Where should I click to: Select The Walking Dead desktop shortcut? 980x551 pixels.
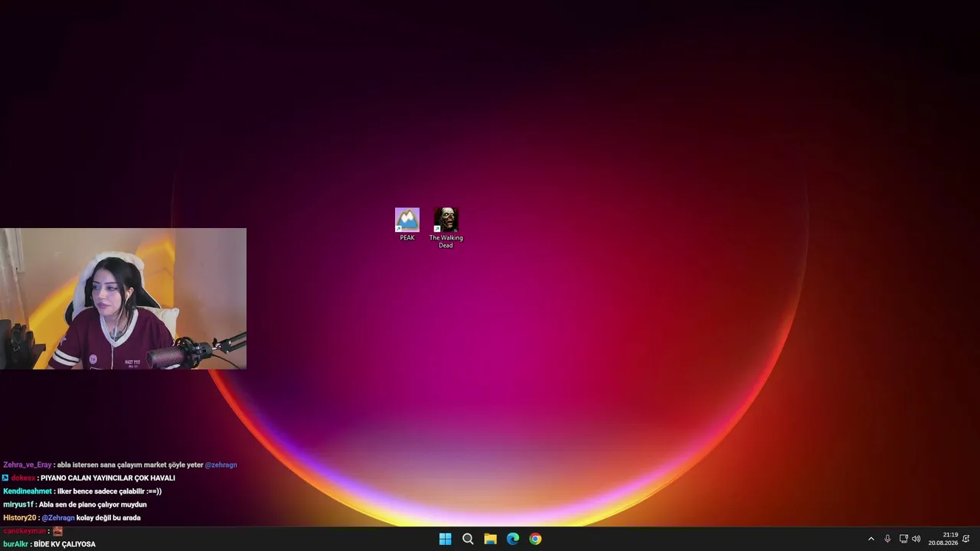tap(446, 228)
